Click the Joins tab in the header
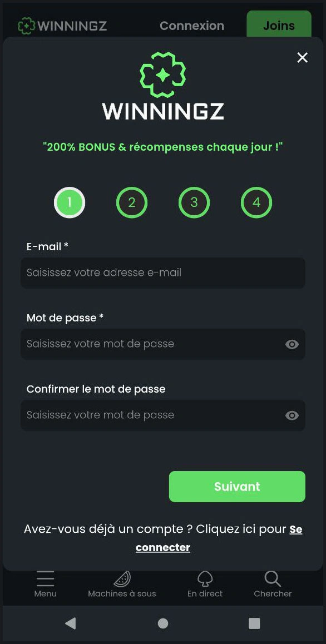Image resolution: width=326 pixels, height=644 pixels. tap(278, 25)
